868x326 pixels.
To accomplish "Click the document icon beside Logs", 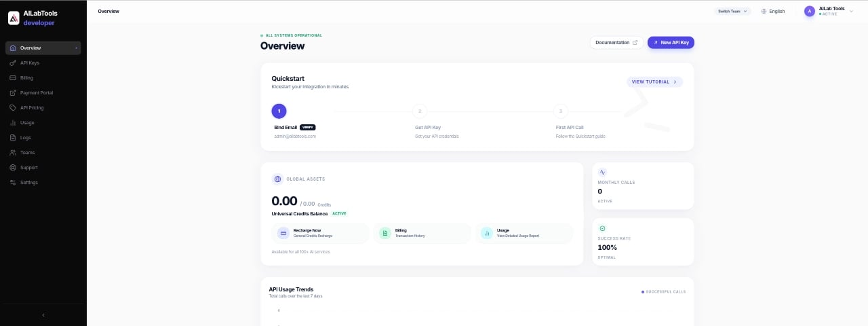I will (x=13, y=137).
